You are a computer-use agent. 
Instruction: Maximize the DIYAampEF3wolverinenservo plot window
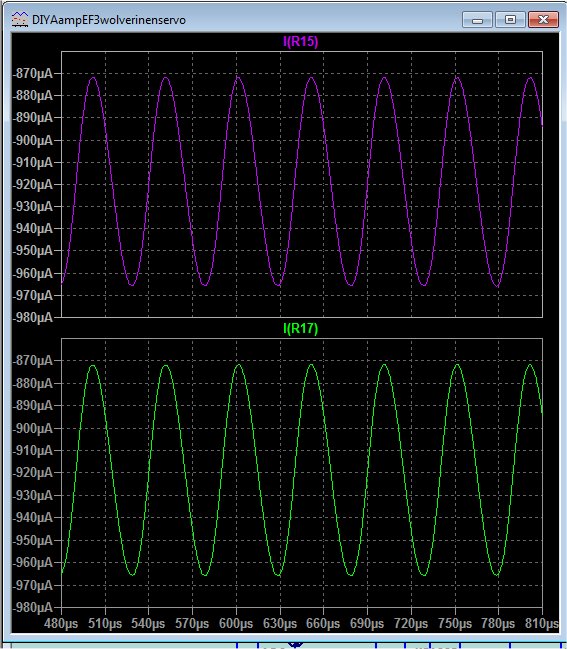tap(510, 20)
